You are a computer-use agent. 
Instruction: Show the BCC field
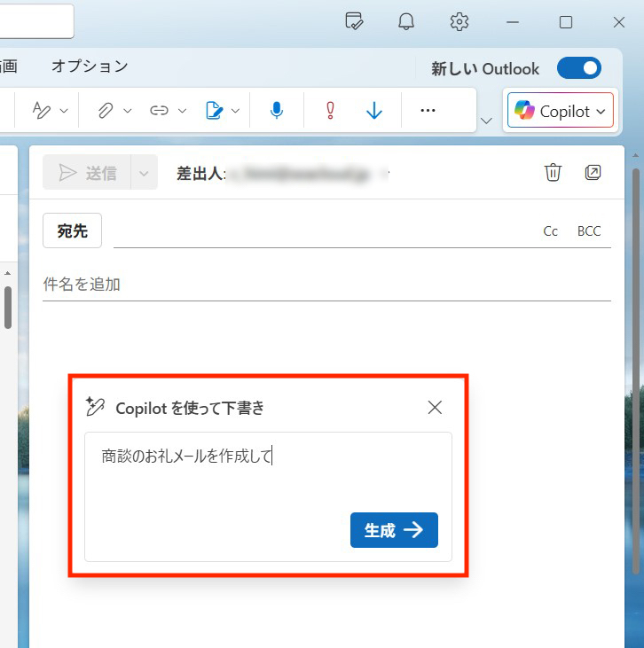589,231
